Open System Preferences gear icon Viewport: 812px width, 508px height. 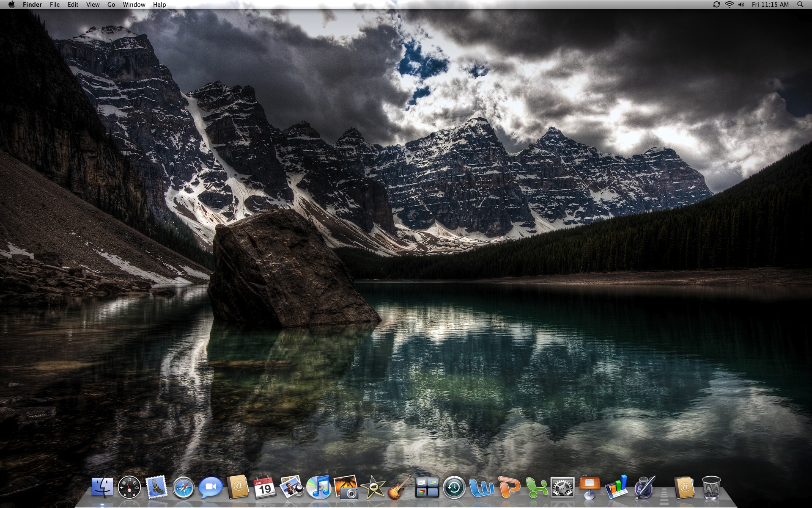562,488
